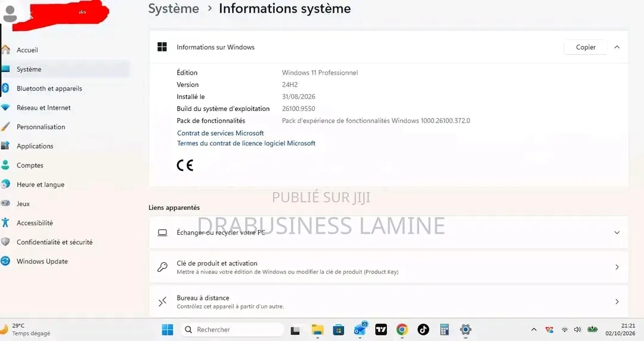This screenshot has height=341, width=644.
Task: Open Termes du contrat de licence logiciel link
Action: tap(246, 144)
